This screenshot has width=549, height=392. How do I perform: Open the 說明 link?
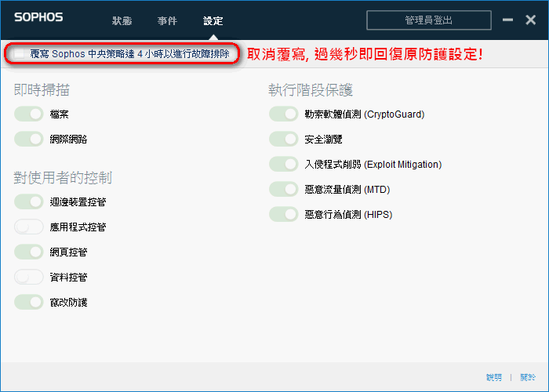494,377
